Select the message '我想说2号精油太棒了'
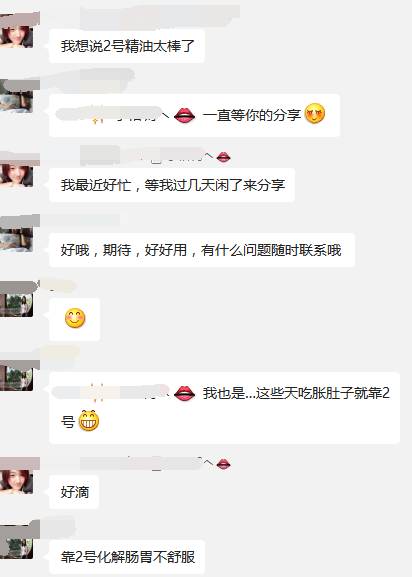412x577 pixels. (x=127, y=46)
